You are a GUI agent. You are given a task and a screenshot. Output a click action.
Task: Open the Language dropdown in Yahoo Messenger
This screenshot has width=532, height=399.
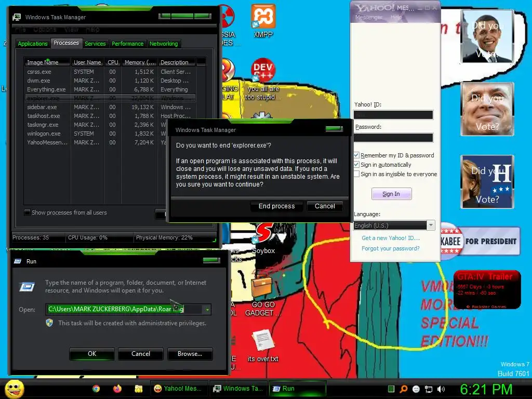click(x=431, y=225)
